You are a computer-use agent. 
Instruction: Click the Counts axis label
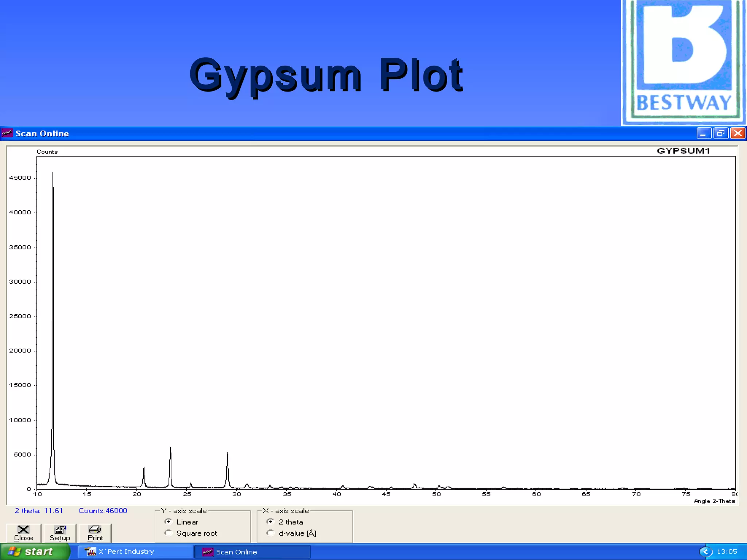click(47, 152)
